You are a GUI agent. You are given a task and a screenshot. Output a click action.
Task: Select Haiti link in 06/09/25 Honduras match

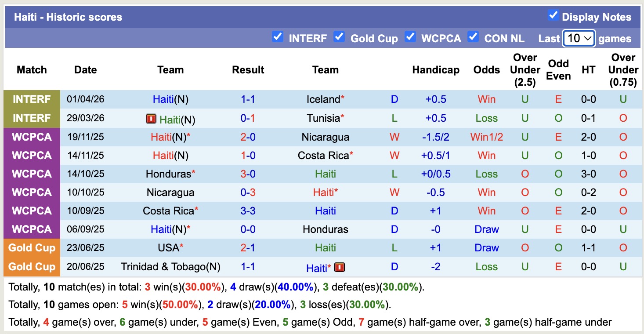[x=161, y=229]
